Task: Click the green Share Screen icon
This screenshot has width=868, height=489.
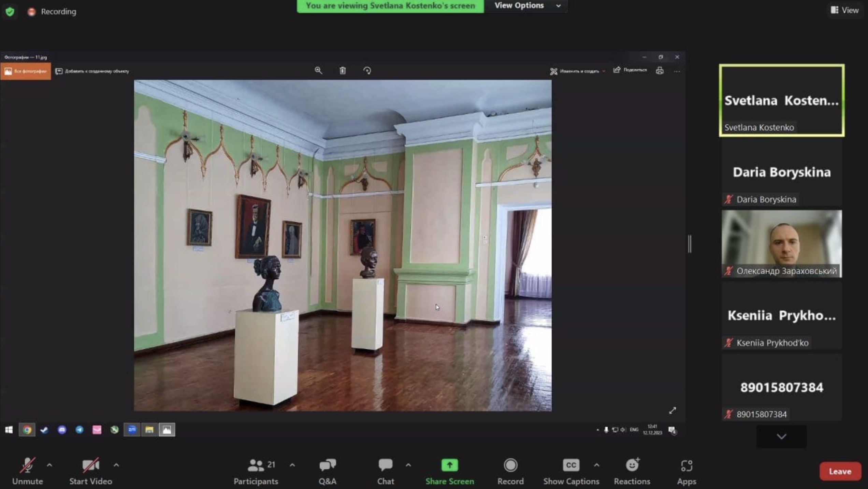Action: (450, 465)
